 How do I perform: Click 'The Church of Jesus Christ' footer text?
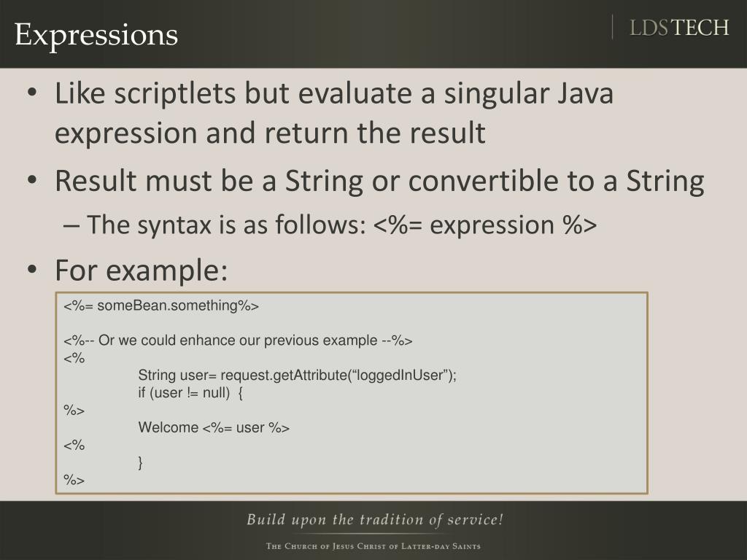pos(373,546)
